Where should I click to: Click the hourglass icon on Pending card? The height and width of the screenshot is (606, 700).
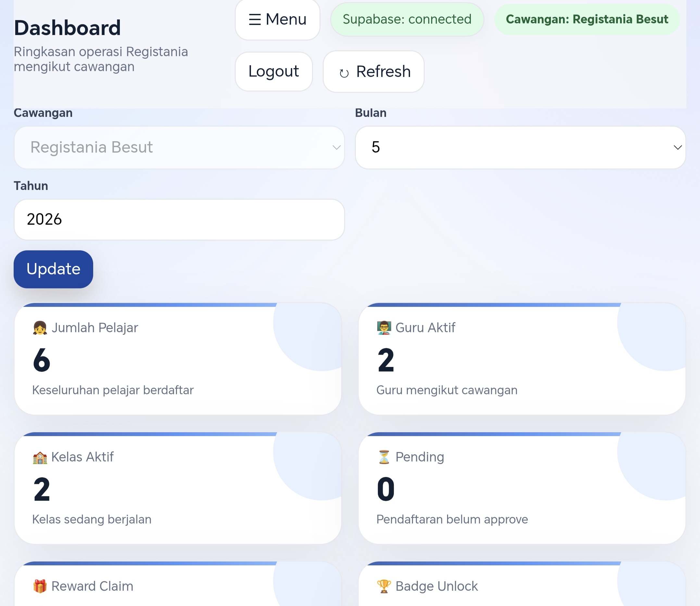[384, 457]
